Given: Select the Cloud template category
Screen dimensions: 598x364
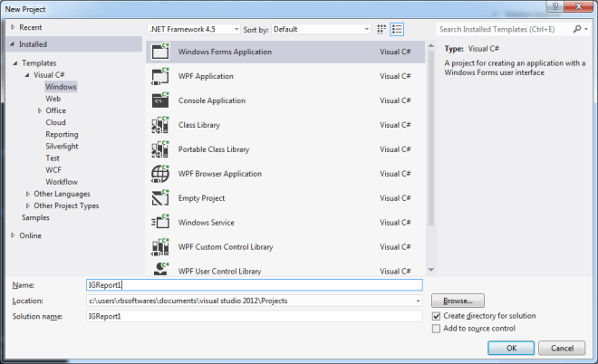Looking at the screenshot, I should click(55, 122).
